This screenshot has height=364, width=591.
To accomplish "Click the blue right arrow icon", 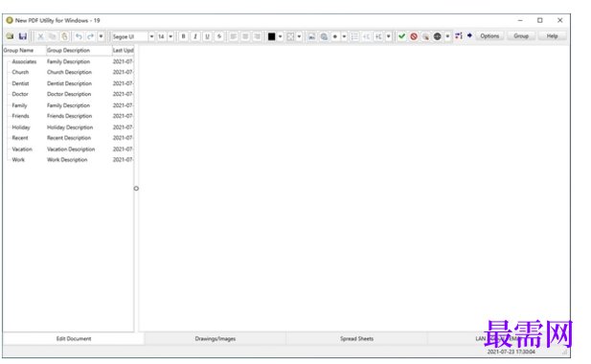I will [x=469, y=35].
